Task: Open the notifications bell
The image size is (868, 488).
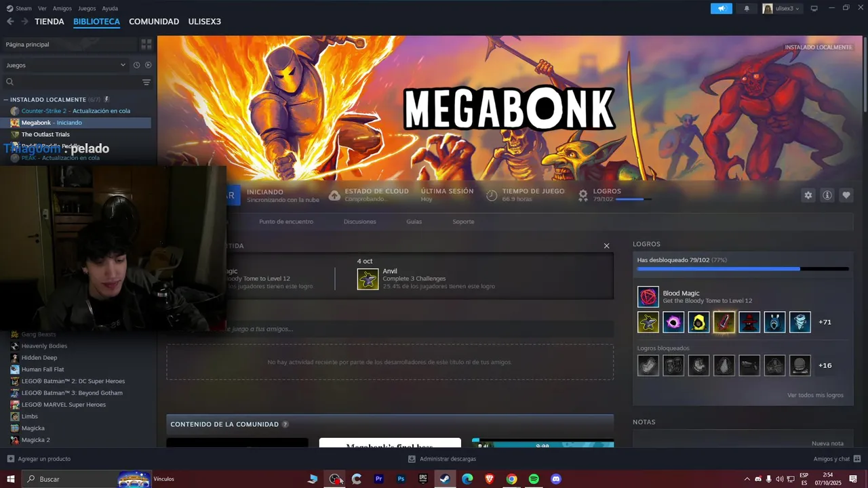Action: pyautogui.click(x=747, y=8)
